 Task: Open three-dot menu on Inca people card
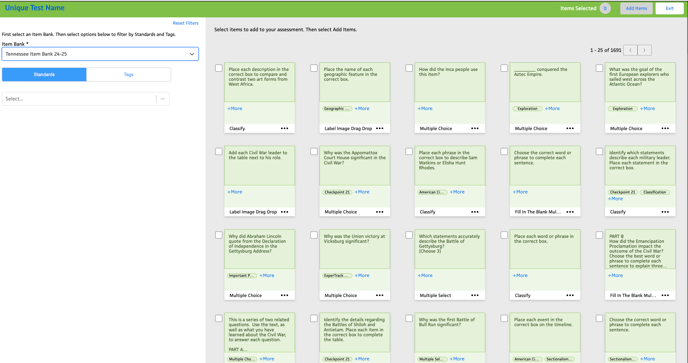coord(475,129)
